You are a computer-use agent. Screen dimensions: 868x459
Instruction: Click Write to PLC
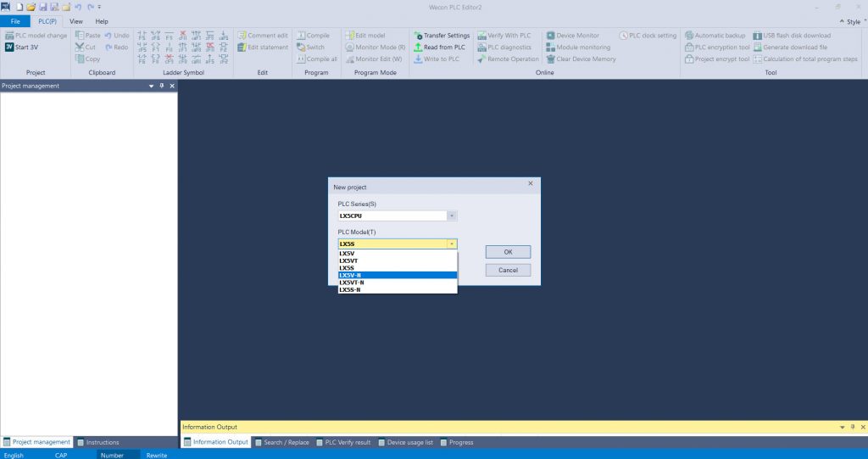coord(437,59)
